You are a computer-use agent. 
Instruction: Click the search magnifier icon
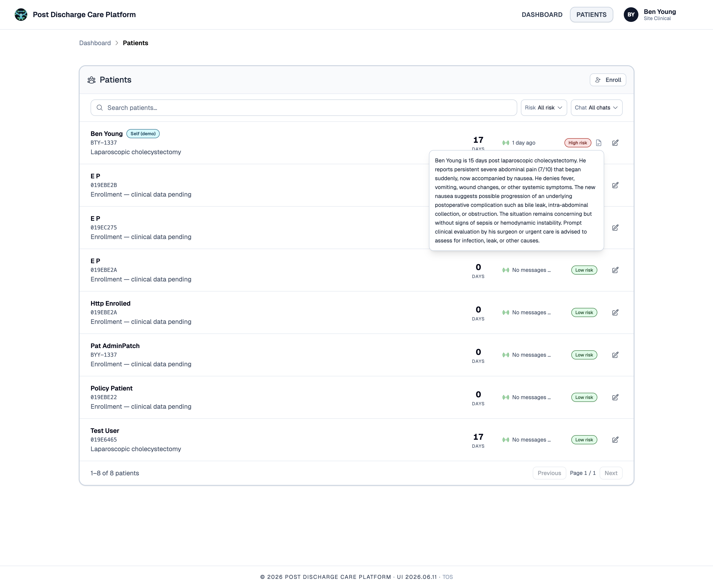coord(100,108)
